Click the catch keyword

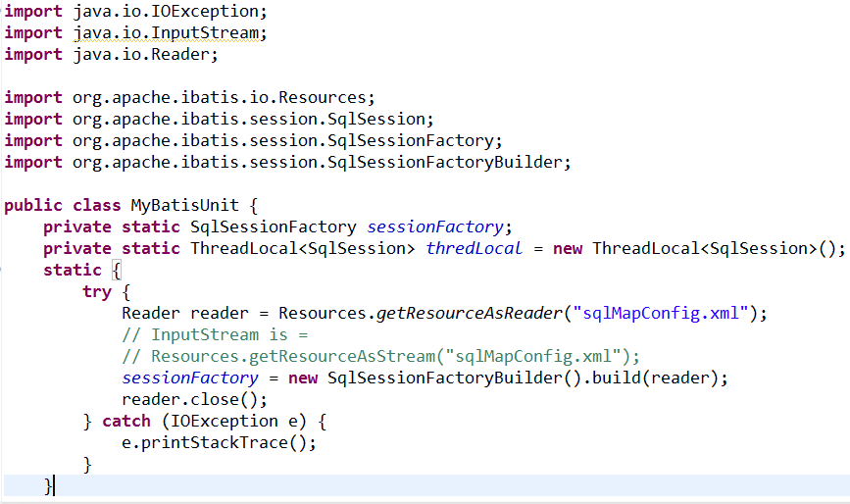click(126, 421)
